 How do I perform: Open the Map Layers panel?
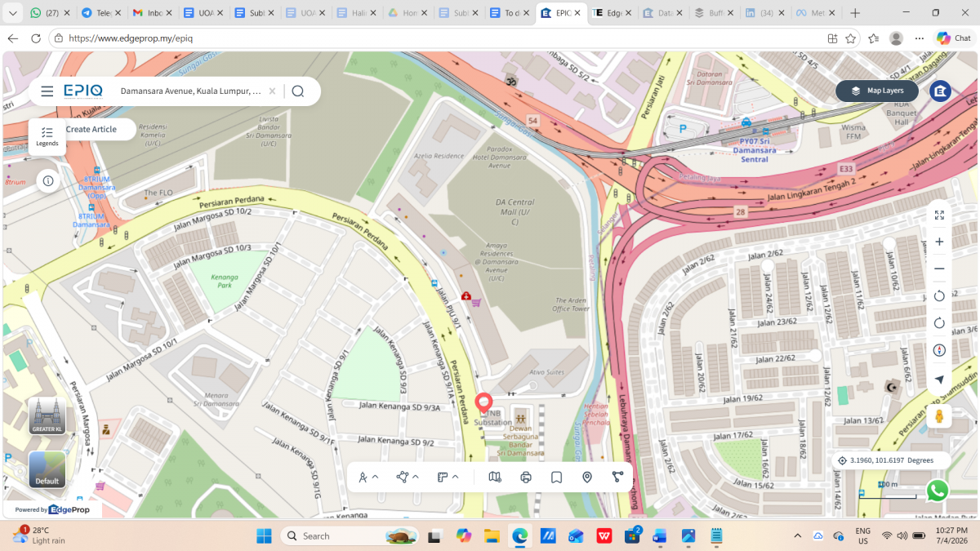(x=876, y=91)
